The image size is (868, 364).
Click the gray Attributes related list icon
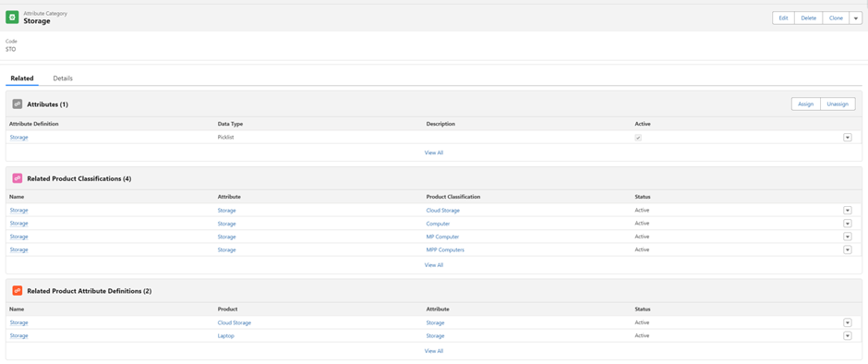[x=18, y=104]
